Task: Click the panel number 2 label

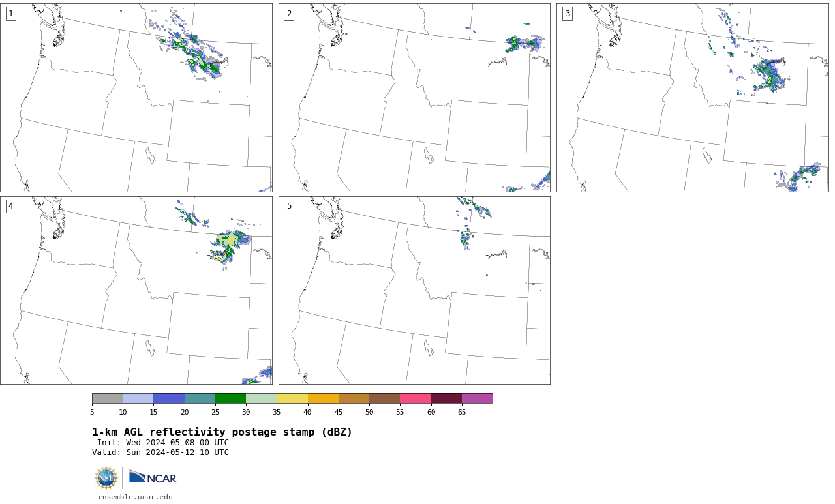Action: 289,14
